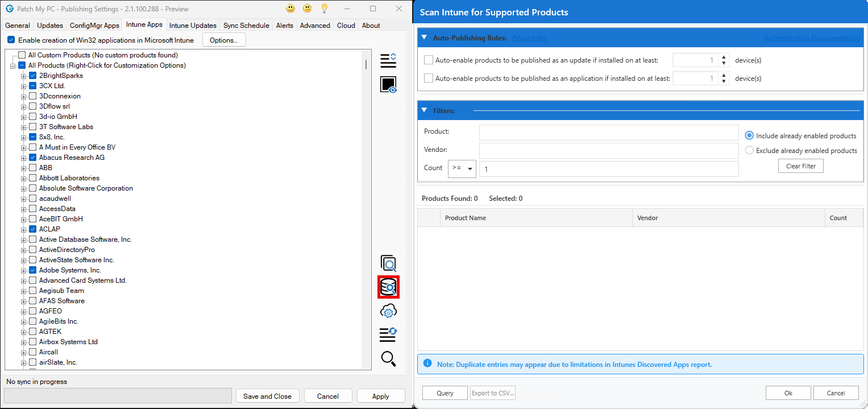This screenshot has width=868, height=409.
Task: Click the Clear Filter button
Action: pos(800,166)
